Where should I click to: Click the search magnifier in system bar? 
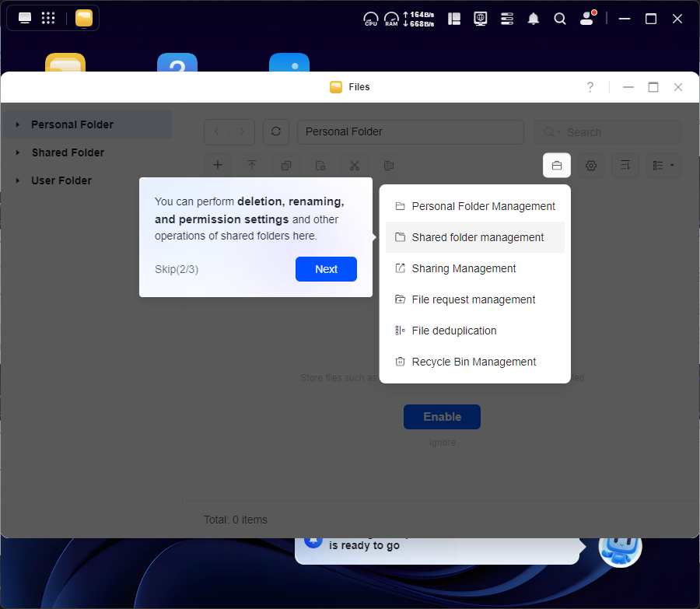(x=560, y=19)
